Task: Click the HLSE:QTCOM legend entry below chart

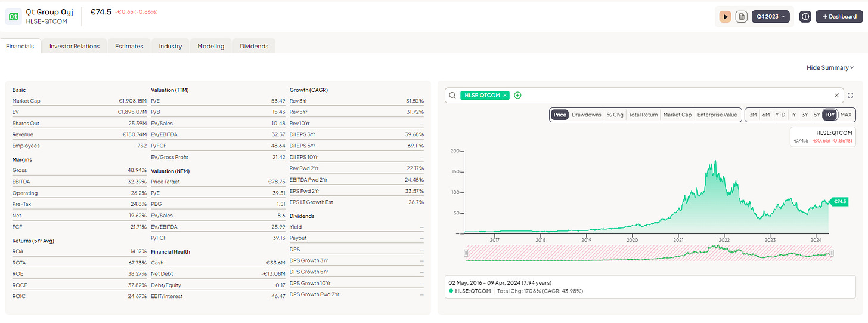Action: click(470, 291)
